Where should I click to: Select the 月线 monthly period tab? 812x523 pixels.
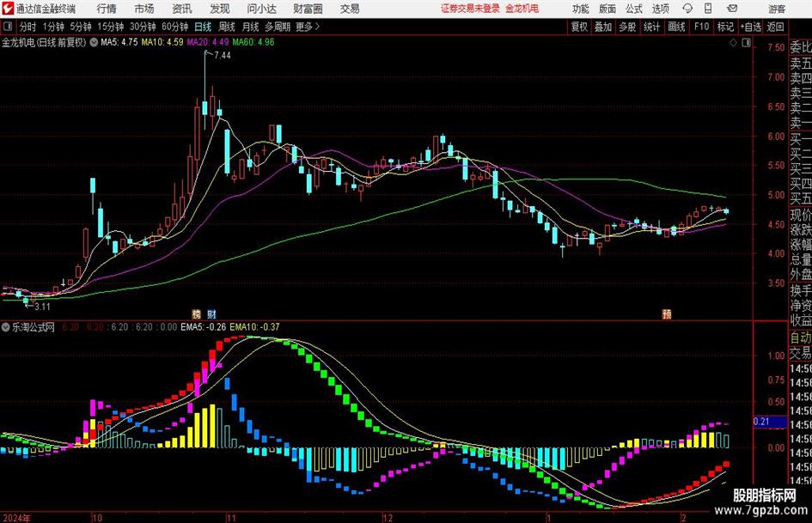(x=250, y=27)
